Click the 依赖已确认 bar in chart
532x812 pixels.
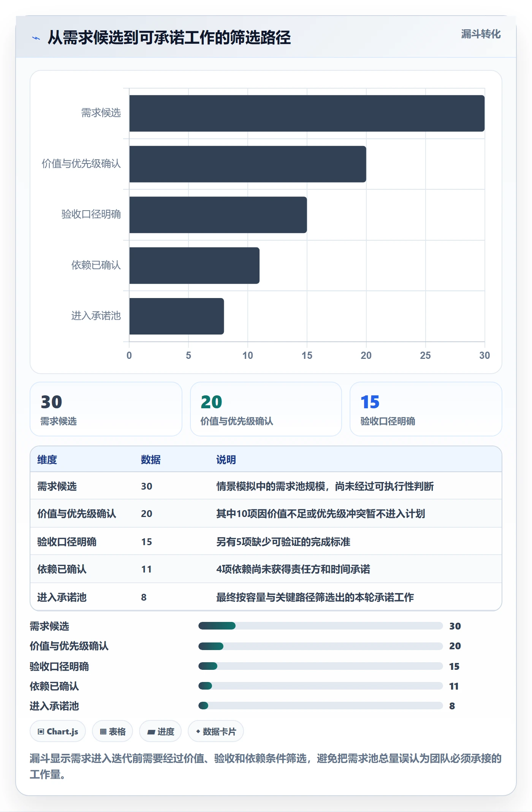coord(194,265)
